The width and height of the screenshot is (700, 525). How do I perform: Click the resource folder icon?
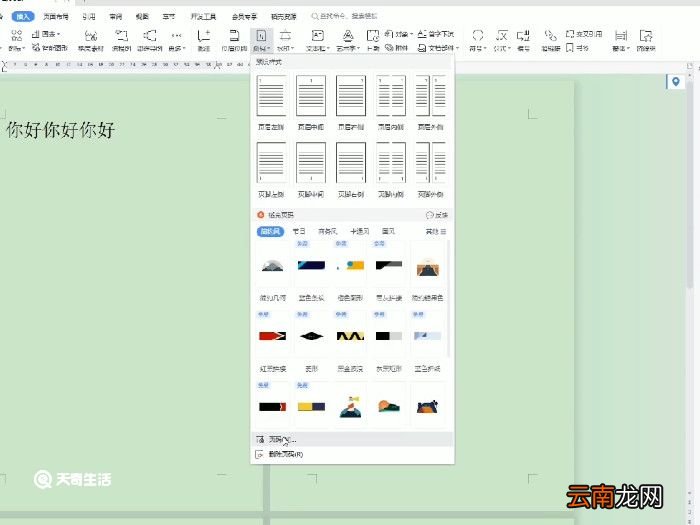[x=646, y=40]
